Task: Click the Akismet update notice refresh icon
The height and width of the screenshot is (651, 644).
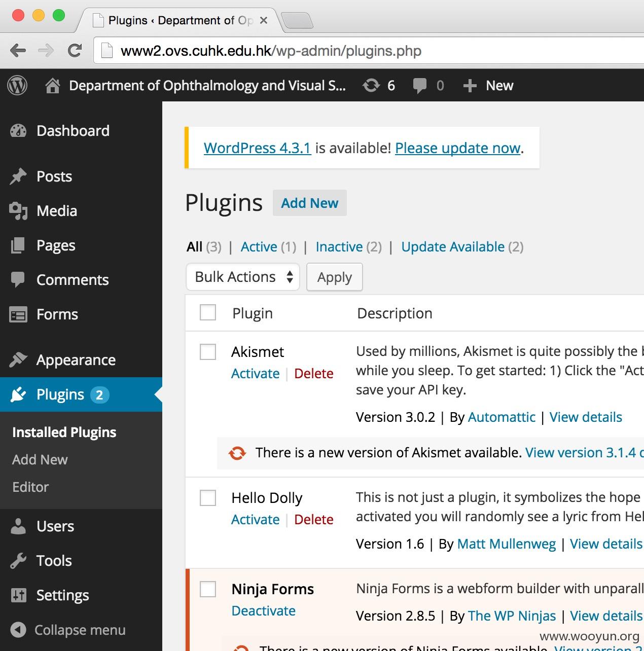Action: click(x=237, y=453)
